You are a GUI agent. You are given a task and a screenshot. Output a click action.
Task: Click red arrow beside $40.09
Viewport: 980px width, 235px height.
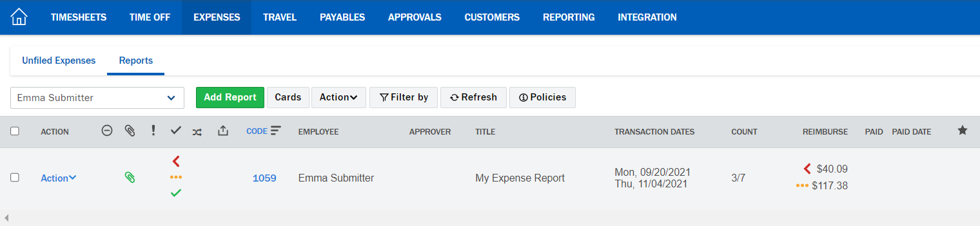pos(807,169)
